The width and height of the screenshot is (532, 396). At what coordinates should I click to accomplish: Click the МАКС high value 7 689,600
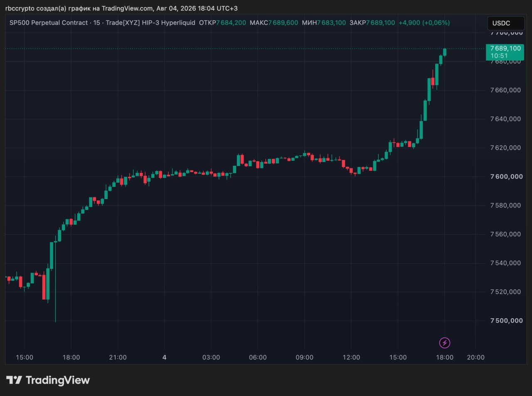283,23
